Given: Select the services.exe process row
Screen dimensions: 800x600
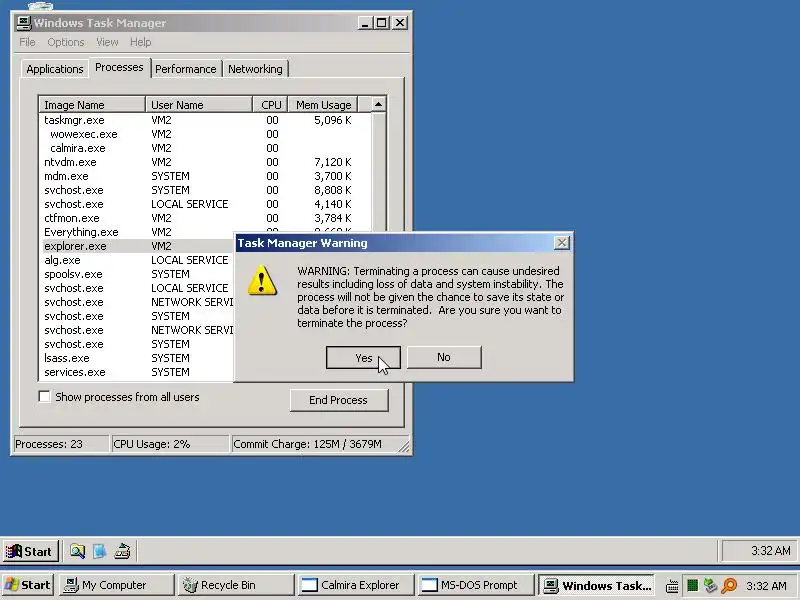Looking at the screenshot, I should point(137,372).
